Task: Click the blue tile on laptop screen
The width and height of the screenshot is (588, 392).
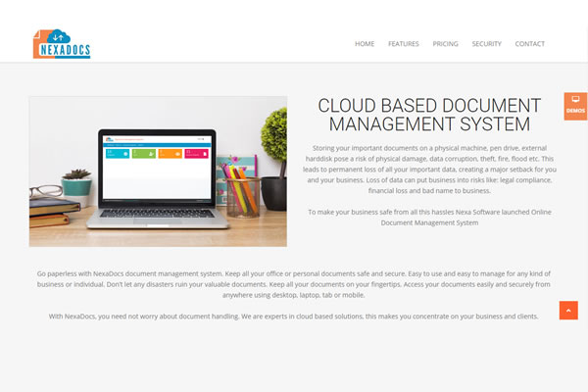Action: pyautogui.click(x=118, y=154)
